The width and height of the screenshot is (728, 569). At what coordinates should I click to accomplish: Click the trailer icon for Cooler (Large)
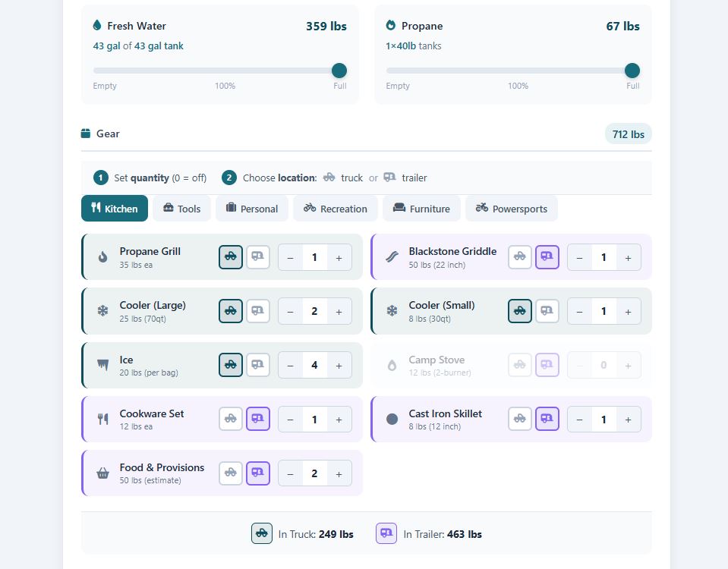click(x=257, y=311)
